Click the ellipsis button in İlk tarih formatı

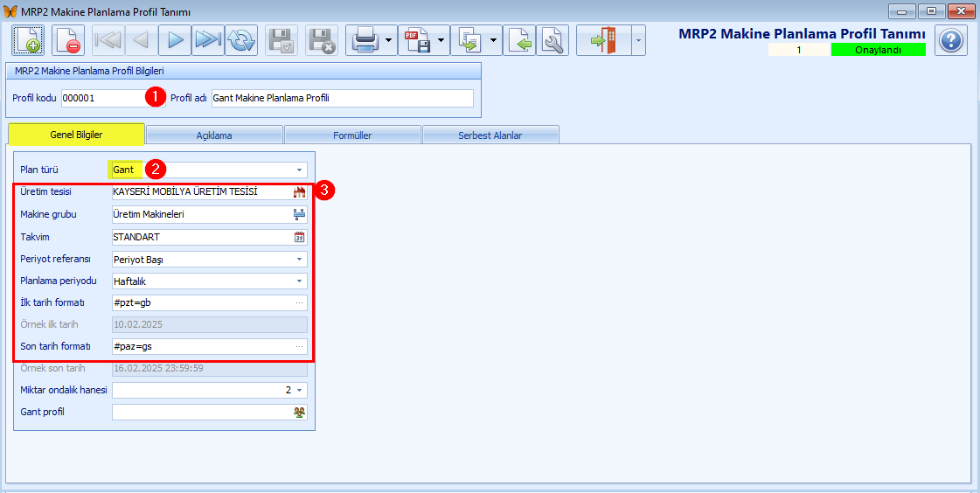tap(299, 303)
